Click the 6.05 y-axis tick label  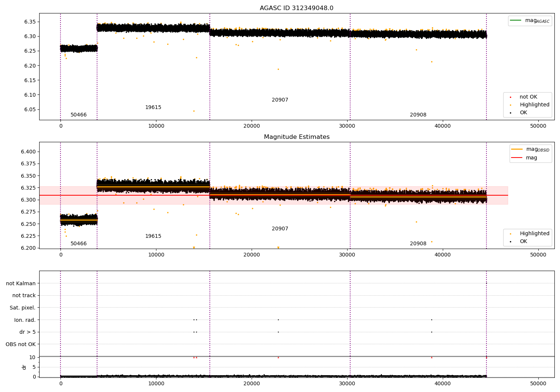30,110
